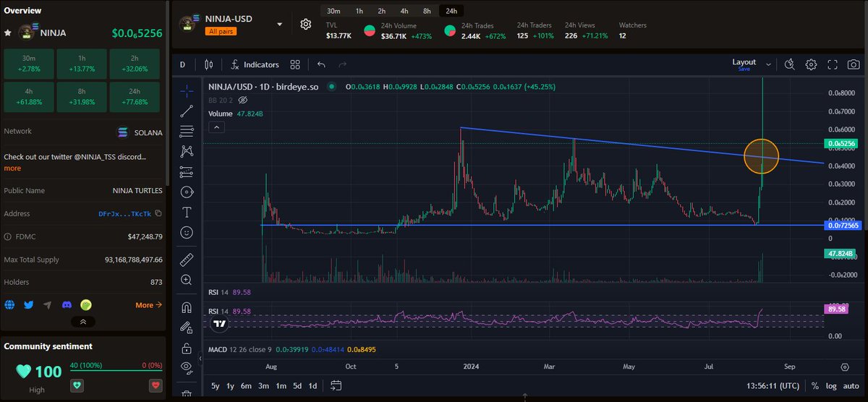
Task: Take a chart snapshot with camera
Action: pyautogui.click(x=854, y=64)
